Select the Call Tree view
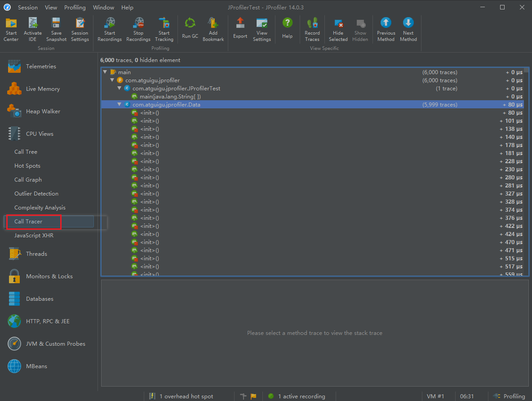Image resolution: width=532 pixels, height=401 pixels. [26, 152]
